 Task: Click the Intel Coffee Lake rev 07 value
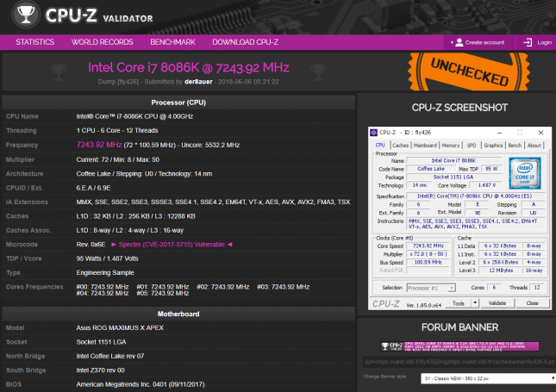click(x=110, y=356)
